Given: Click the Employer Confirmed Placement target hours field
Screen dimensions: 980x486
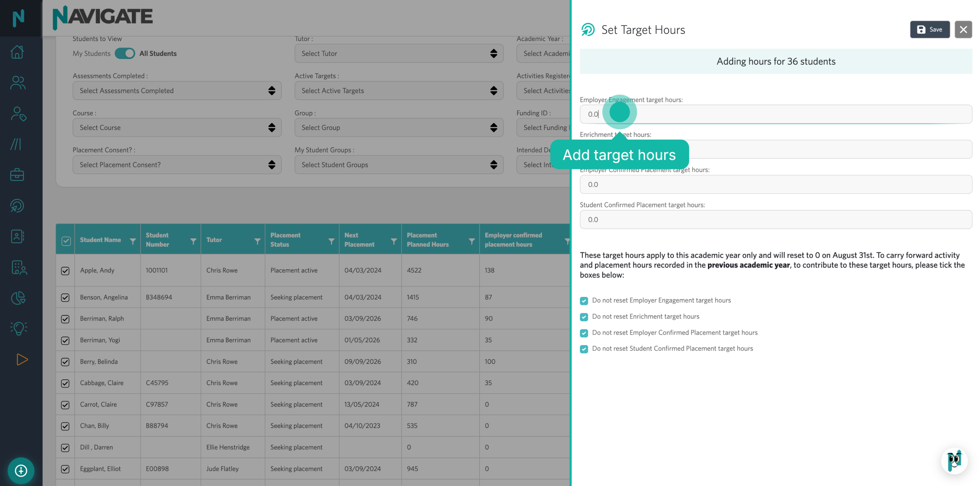Looking at the screenshot, I should point(776,184).
